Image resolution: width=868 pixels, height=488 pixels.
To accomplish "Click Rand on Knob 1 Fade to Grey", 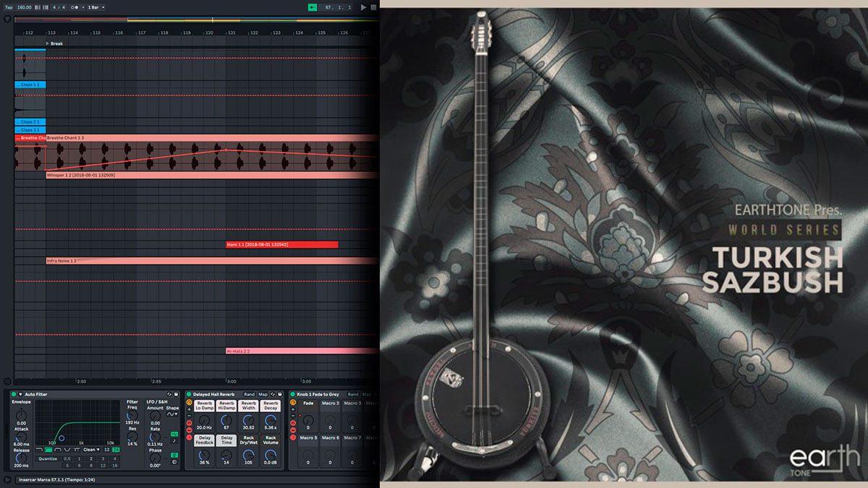I will pos(353,394).
